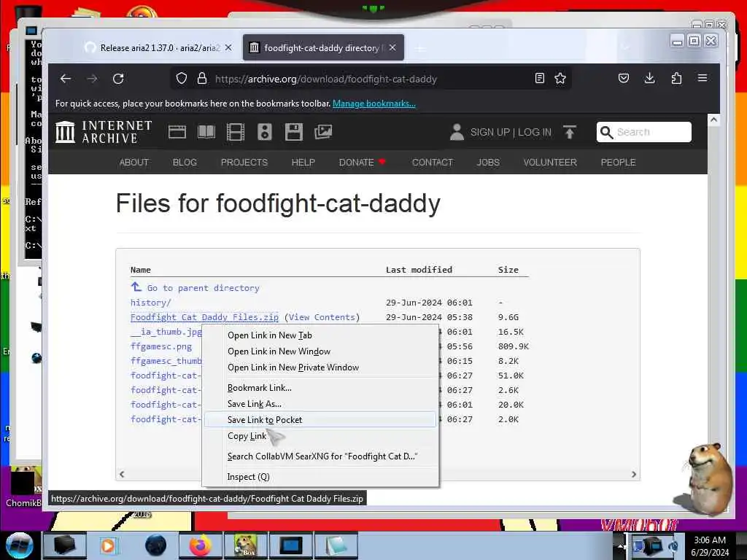Click LOG IN link
This screenshot has height=560, width=747.
click(535, 132)
